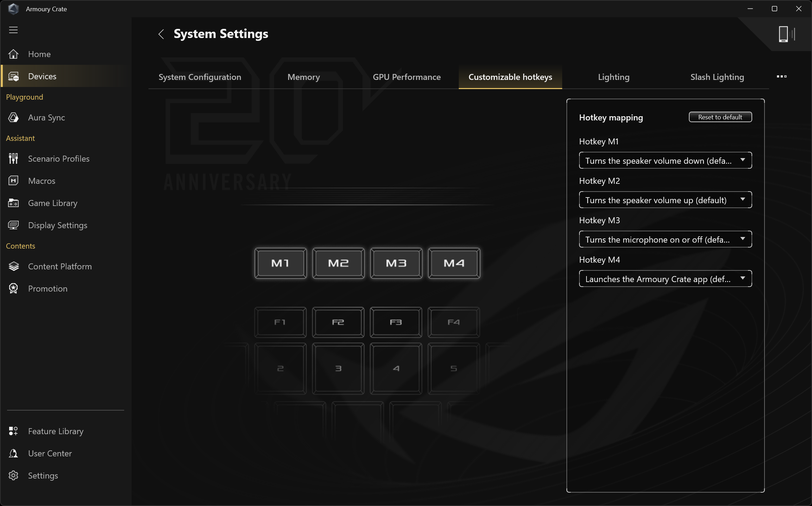Open Home from the sidebar
Screen dimensions: 812x506
(x=39, y=54)
